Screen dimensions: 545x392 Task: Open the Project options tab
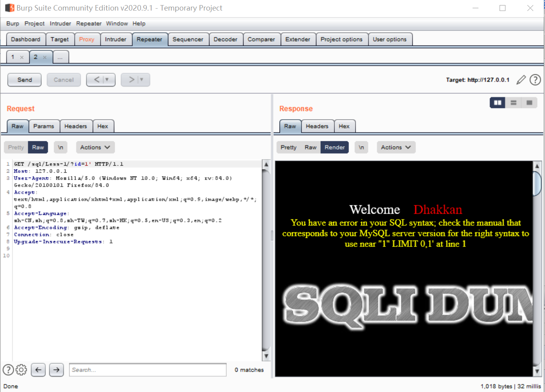coord(342,40)
